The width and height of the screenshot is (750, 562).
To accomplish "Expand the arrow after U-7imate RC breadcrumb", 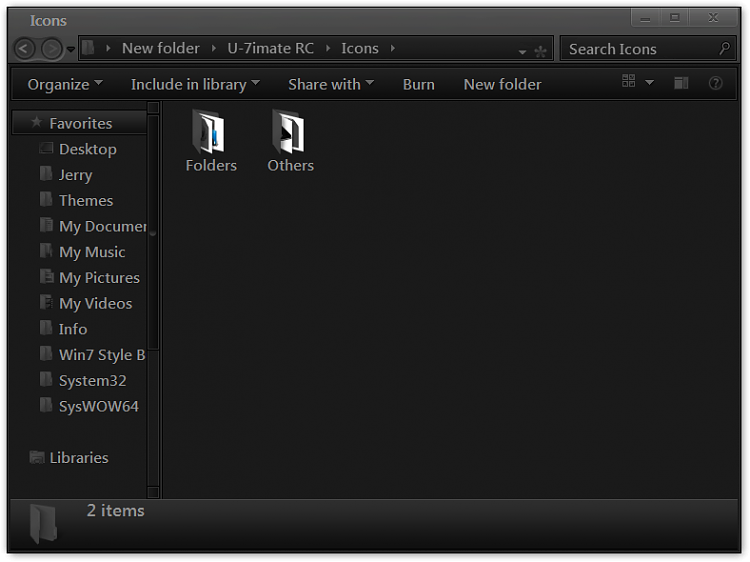I will [x=328, y=48].
